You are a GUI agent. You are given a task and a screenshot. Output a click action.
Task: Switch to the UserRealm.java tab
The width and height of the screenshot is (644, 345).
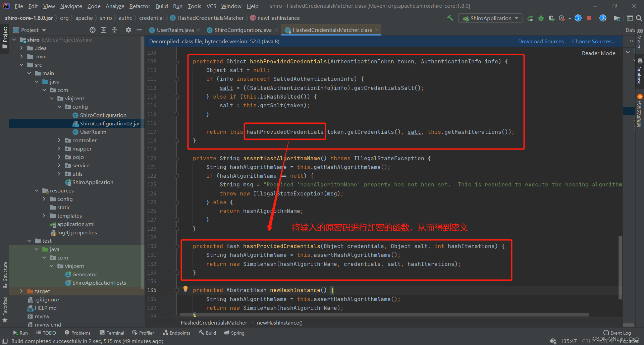point(175,30)
